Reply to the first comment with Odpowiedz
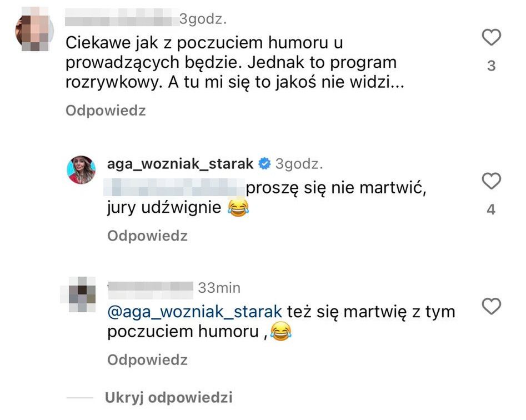Viewport: 526px width, 420px height. (x=106, y=111)
